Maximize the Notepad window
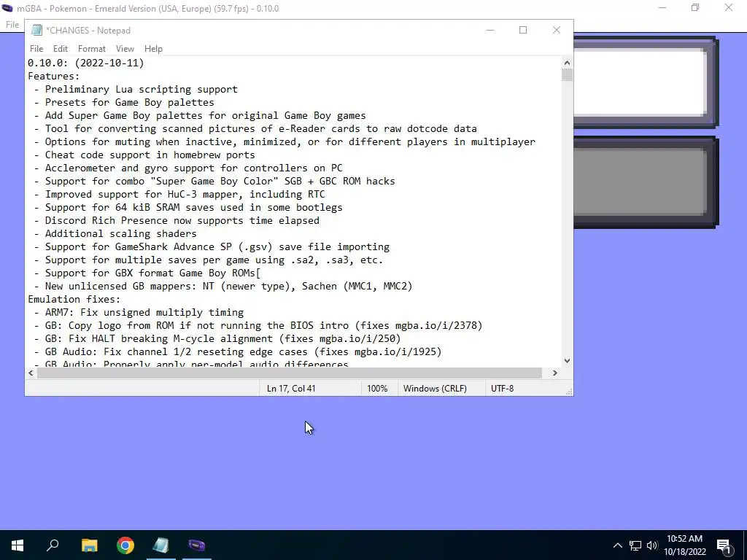This screenshot has height=560, width=747. pos(522,30)
